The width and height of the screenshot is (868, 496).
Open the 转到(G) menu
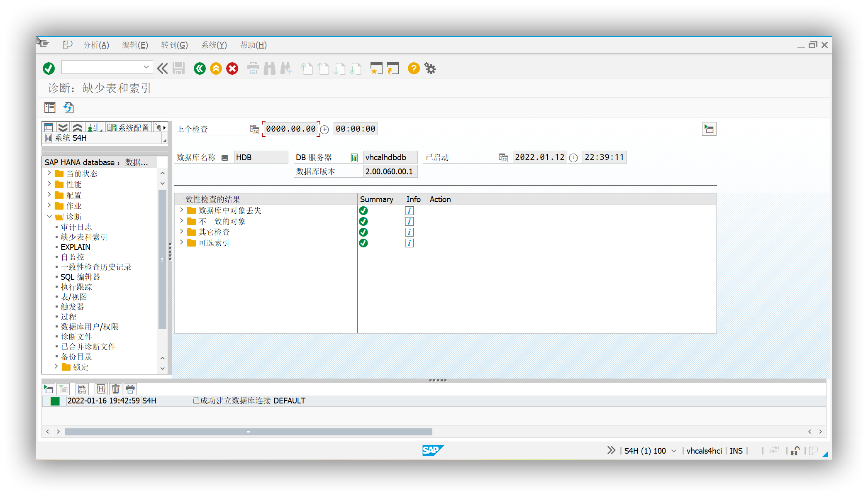[x=174, y=45]
